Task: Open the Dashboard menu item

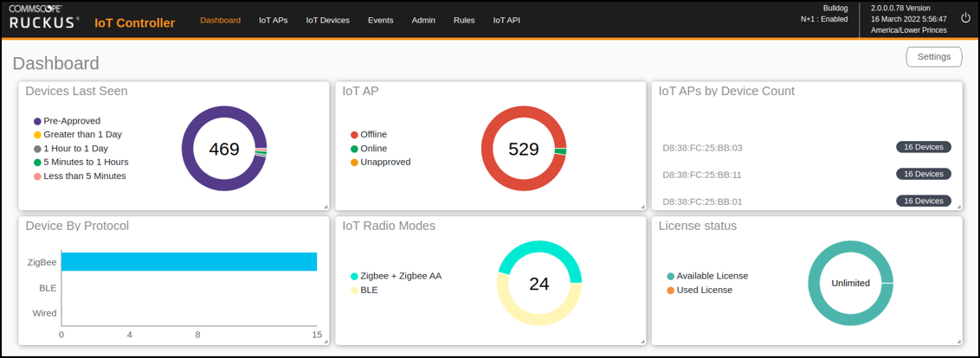Action: click(220, 20)
